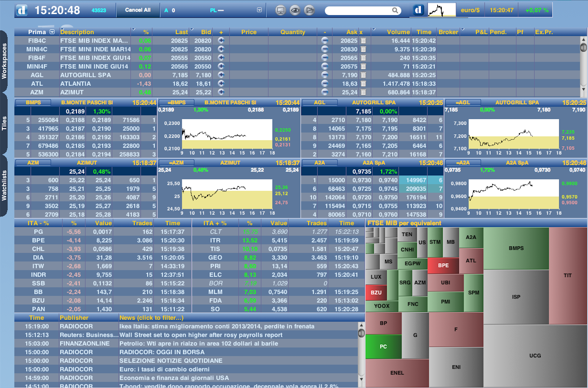Select the =AGL chart tile button
The width and height of the screenshot is (588, 388).
coord(463,103)
